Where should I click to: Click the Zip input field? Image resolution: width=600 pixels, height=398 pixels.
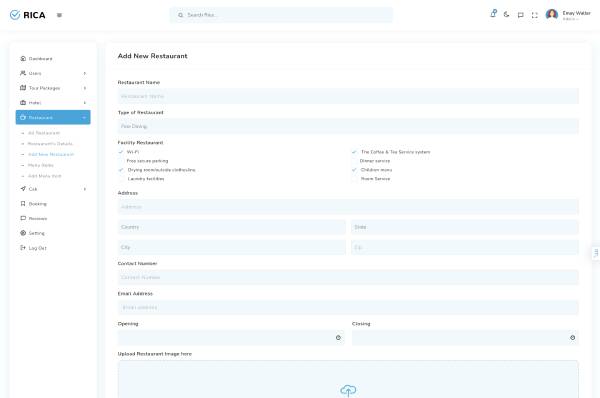pyautogui.click(x=465, y=247)
